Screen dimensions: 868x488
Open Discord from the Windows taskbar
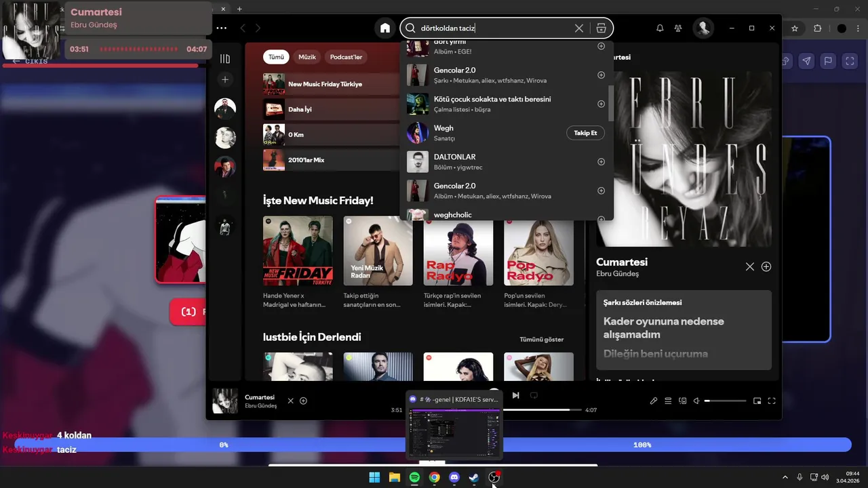pos(454,477)
